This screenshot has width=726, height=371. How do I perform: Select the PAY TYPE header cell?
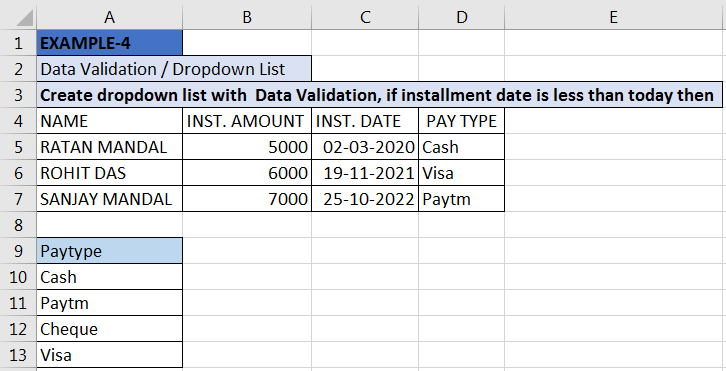(461, 120)
